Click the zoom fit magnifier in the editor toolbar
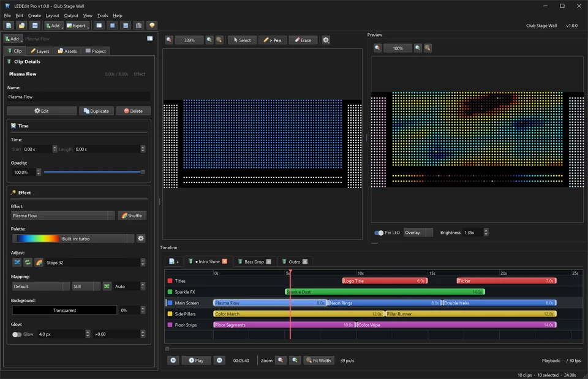The width and height of the screenshot is (588, 379). coord(219,40)
